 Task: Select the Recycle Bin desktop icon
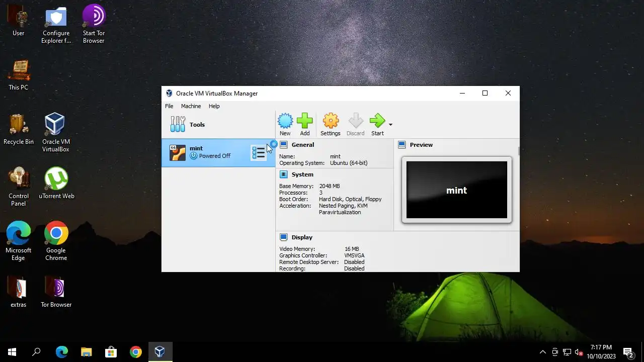coord(19,129)
